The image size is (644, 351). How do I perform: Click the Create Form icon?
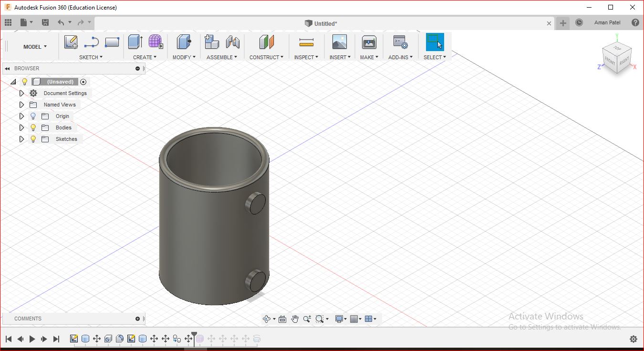(156, 42)
